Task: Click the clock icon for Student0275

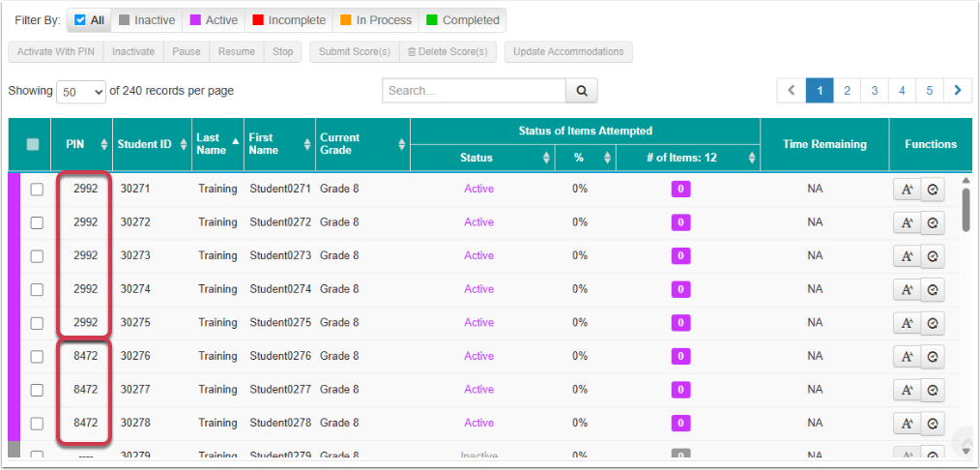Action: point(933,323)
